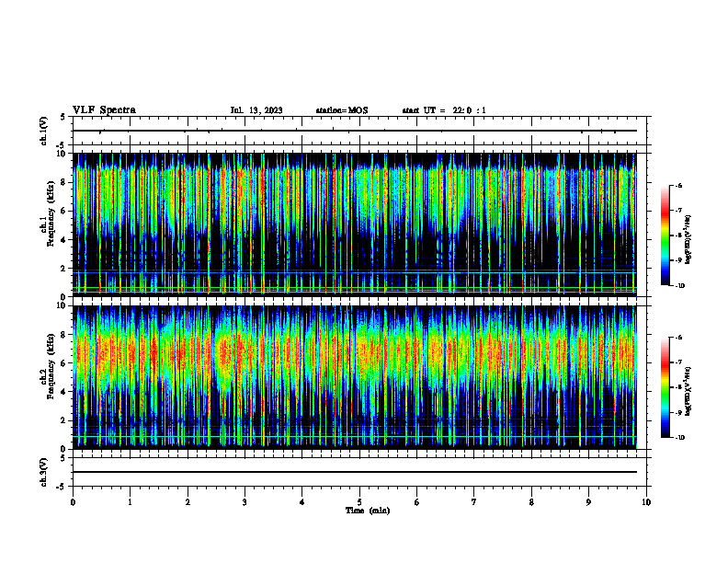
Task: Select the "ch.3(V)" axis label
Action: [x=44, y=473]
